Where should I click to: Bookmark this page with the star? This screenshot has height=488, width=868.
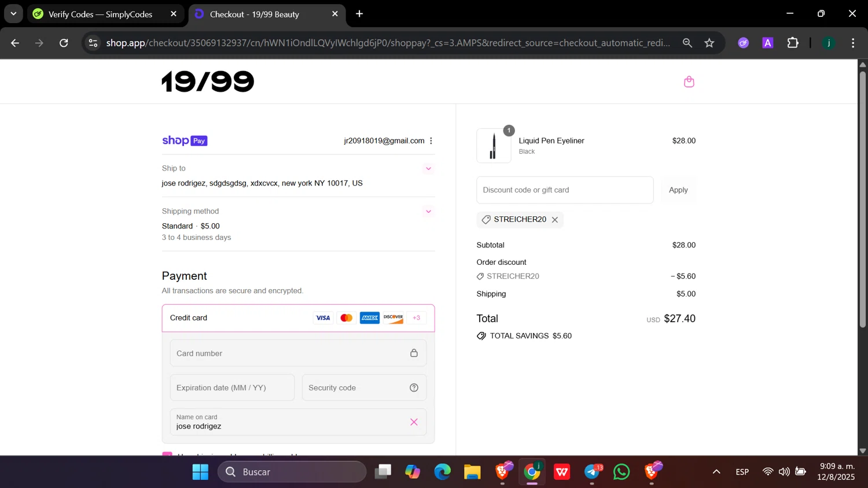coord(709,43)
